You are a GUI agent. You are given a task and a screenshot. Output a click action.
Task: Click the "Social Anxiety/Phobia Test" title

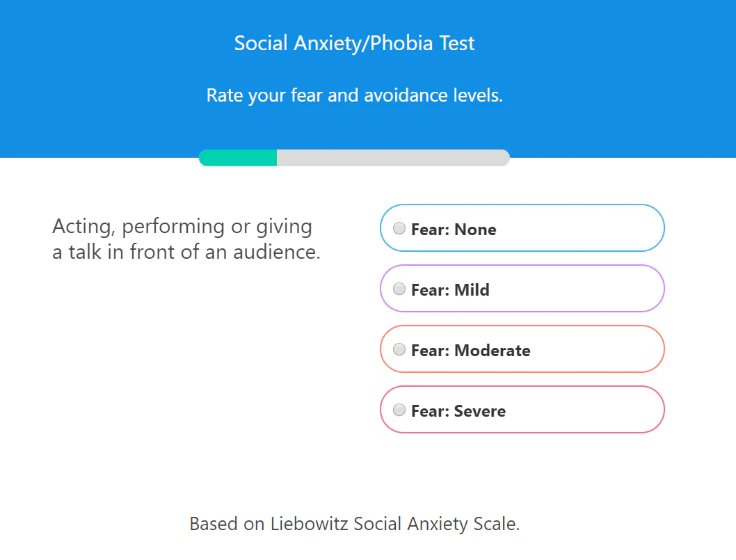point(354,43)
